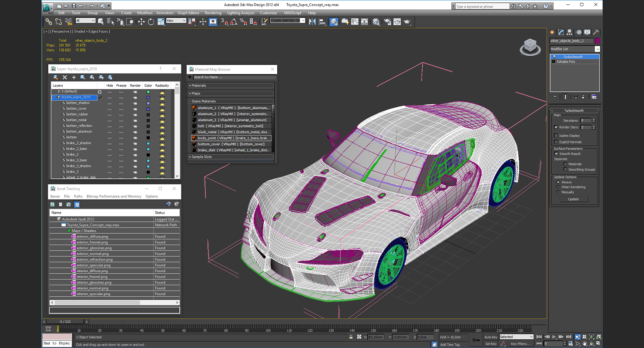Open the Display command panel tab
This screenshot has width=644, height=348.
click(587, 32)
